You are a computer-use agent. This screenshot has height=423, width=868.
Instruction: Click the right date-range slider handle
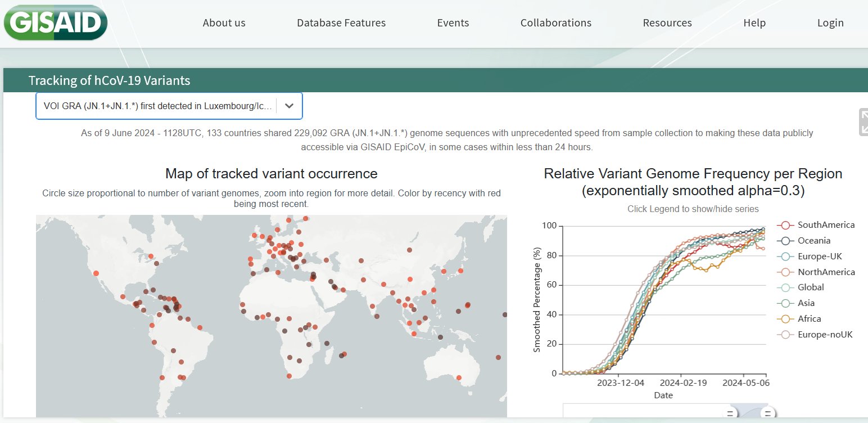(x=768, y=413)
